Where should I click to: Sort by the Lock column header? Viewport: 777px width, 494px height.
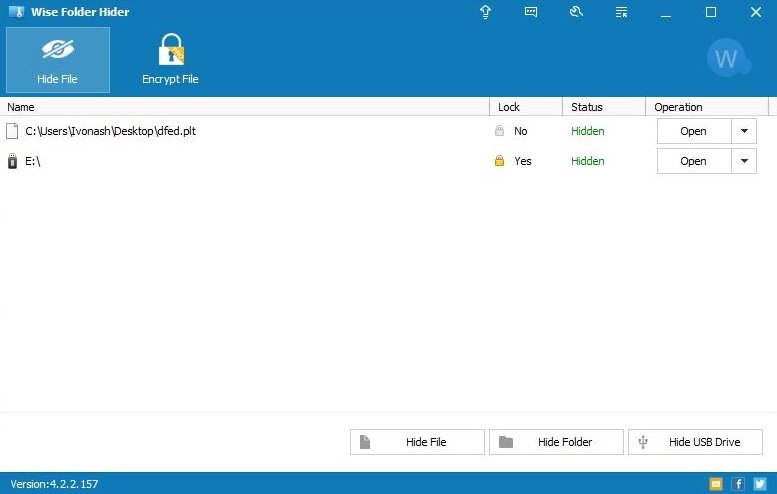click(526, 107)
